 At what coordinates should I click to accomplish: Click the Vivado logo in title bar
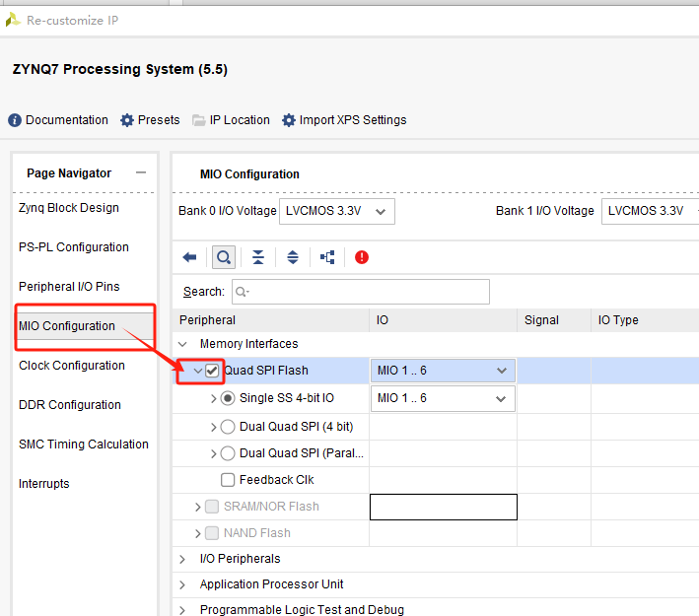[x=13, y=20]
